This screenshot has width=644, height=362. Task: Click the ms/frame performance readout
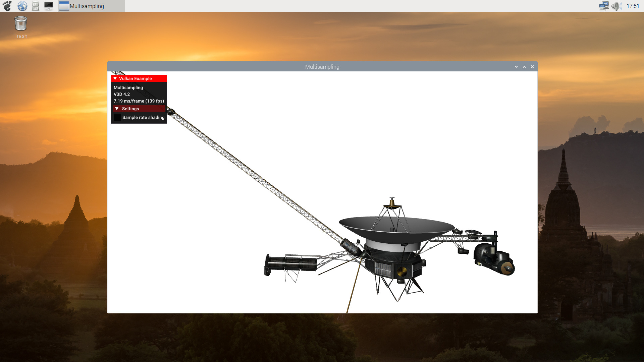[139, 101]
